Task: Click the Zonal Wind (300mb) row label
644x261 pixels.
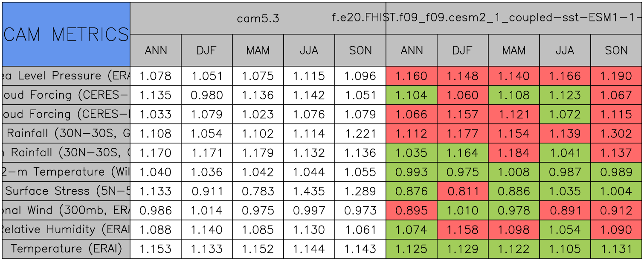Action: point(66,211)
